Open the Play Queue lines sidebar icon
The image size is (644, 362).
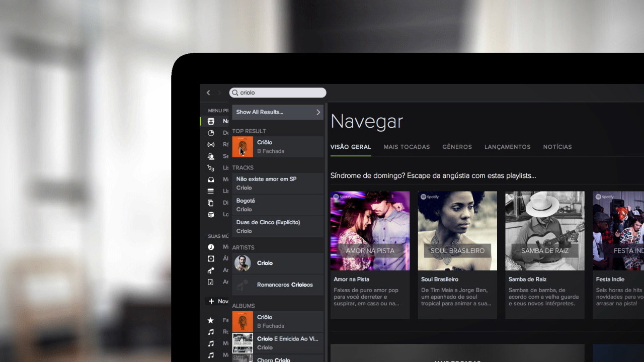pos(211,191)
